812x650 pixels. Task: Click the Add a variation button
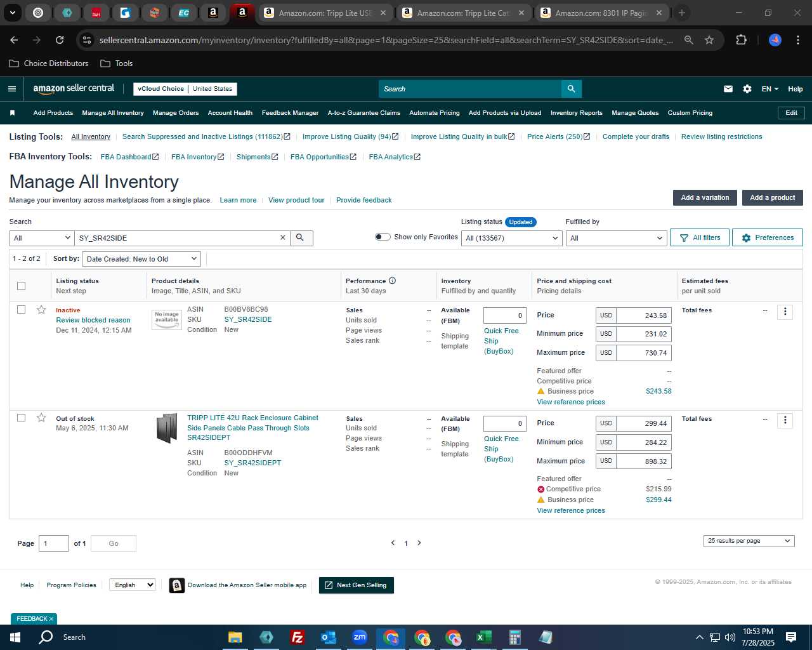(705, 197)
